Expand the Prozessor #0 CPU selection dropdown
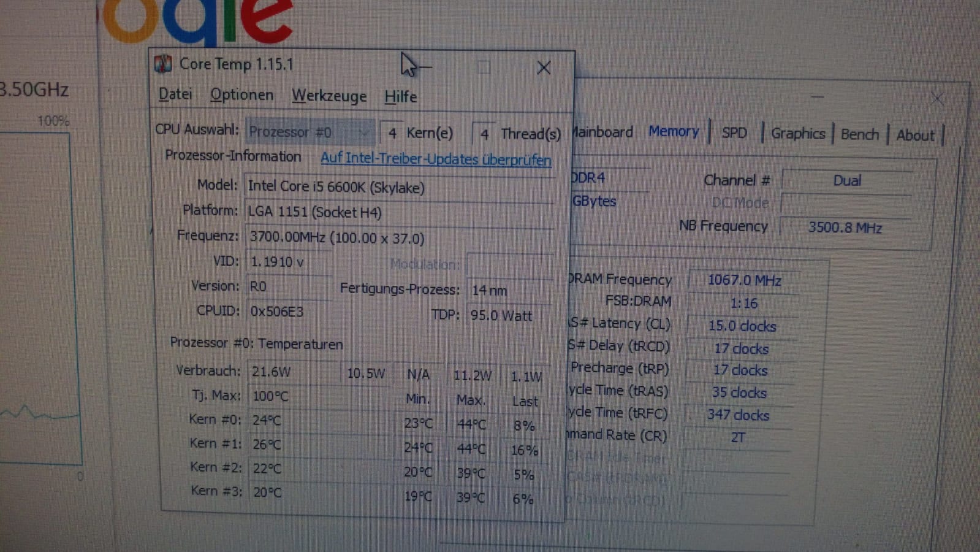 [310, 132]
